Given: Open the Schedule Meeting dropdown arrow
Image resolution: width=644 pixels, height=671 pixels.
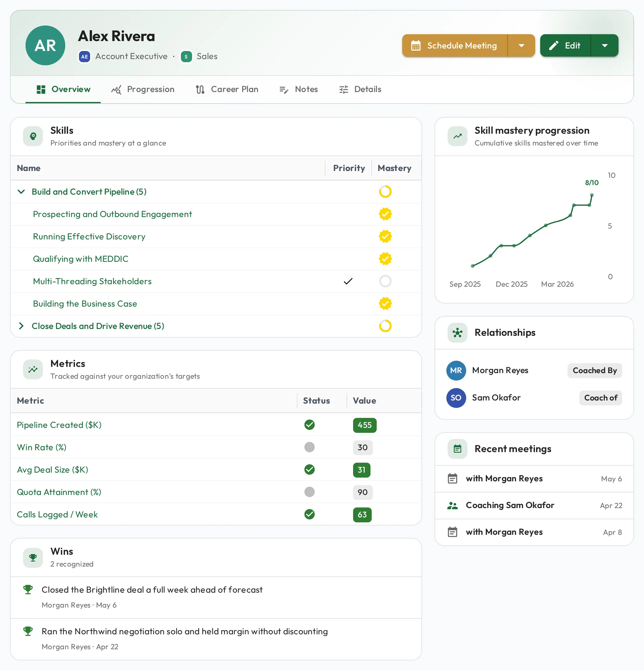Looking at the screenshot, I should click(521, 45).
